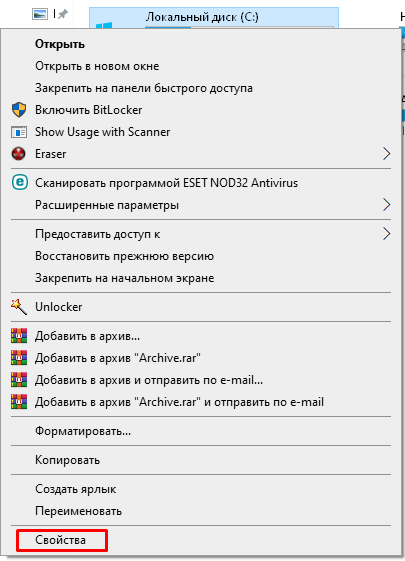Screen dimensions: 405x561
Task: Select "Закрепить на панели быстрого доступа"
Action: 144,88
